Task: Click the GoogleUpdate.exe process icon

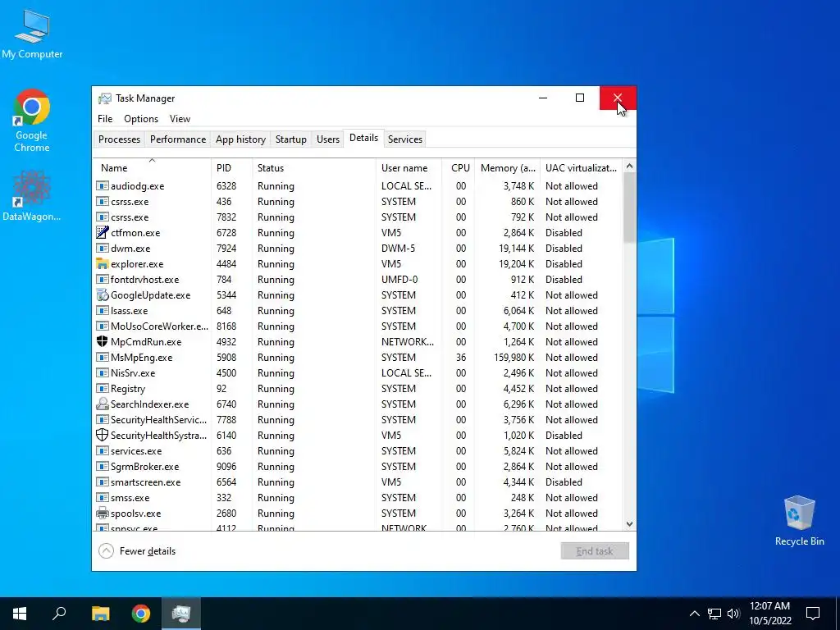Action: (103, 294)
